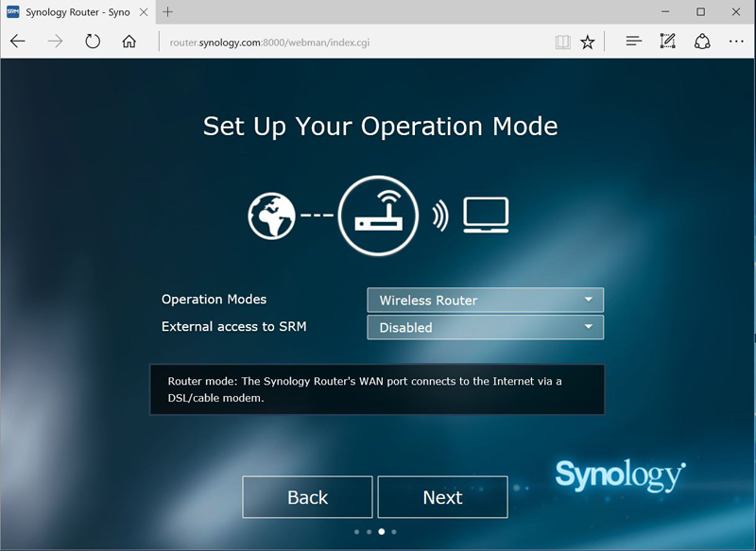The height and width of the screenshot is (551, 756).
Task: Open External access to SRM dropdown
Action: click(485, 327)
